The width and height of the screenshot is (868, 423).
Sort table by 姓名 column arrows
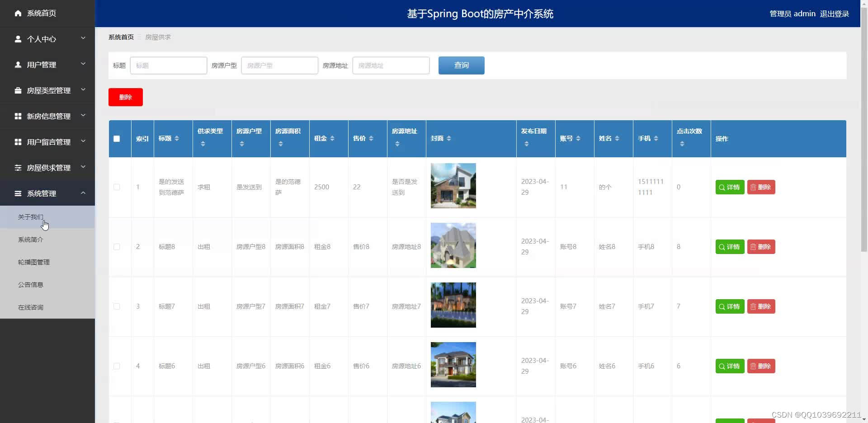[x=617, y=138]
